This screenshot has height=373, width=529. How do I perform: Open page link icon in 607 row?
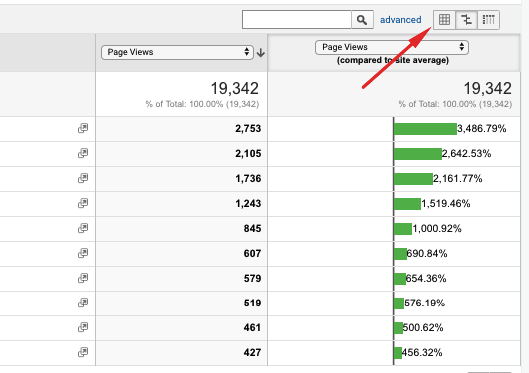pos(83,253)
